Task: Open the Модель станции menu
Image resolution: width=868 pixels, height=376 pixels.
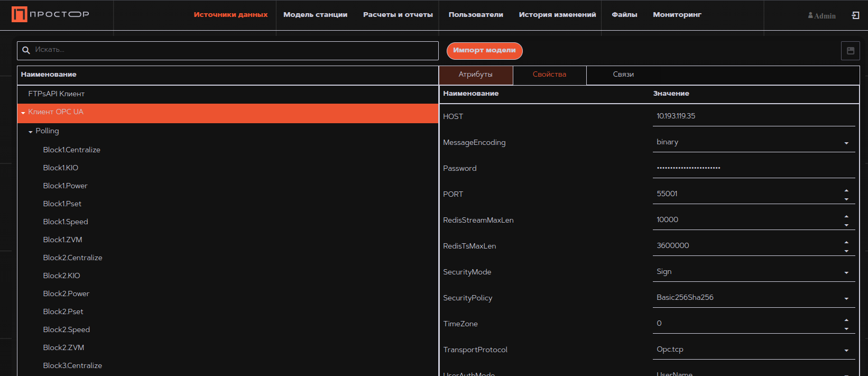Action: point(315,15)
